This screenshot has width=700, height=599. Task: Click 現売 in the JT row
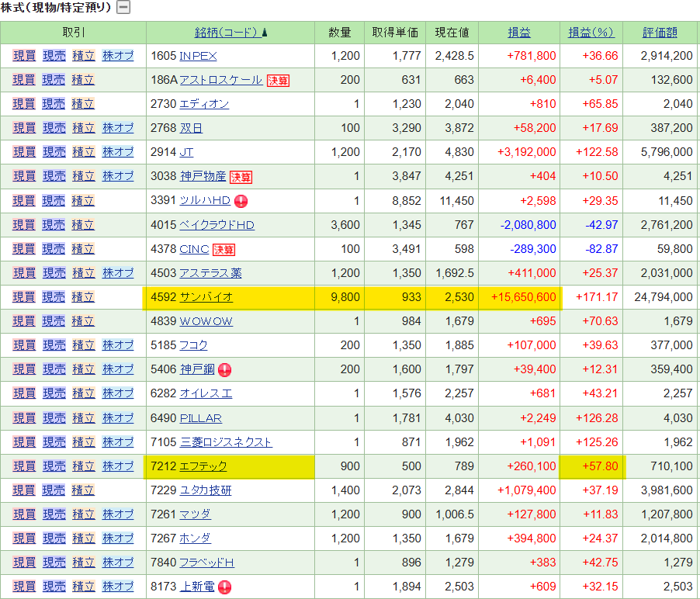pos(54,153)
